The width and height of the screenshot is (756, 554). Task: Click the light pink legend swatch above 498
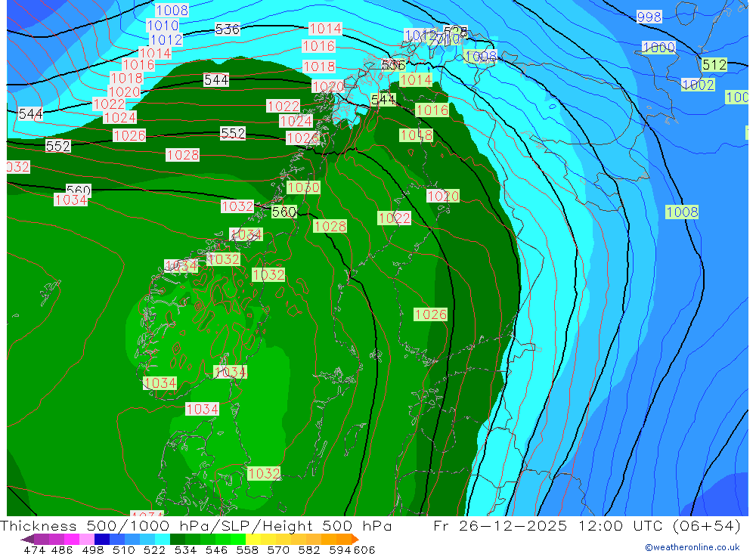coord(86,539)
